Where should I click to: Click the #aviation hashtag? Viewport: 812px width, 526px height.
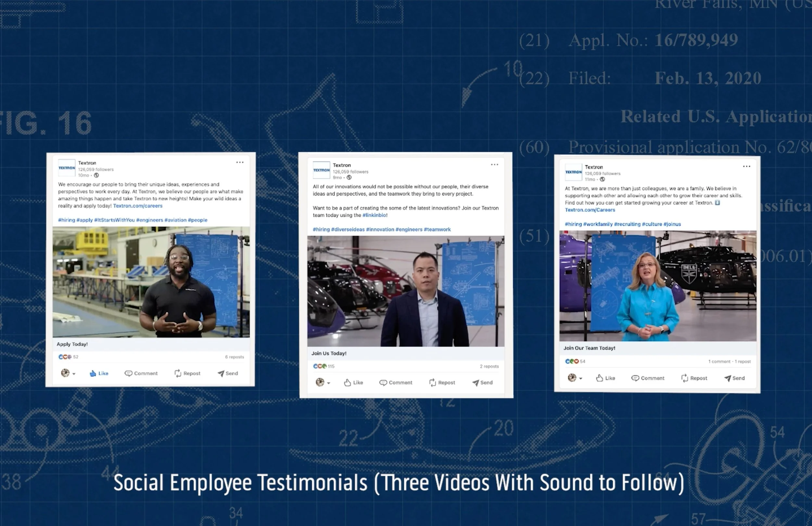pyautogui.click(x=175, y=220)
